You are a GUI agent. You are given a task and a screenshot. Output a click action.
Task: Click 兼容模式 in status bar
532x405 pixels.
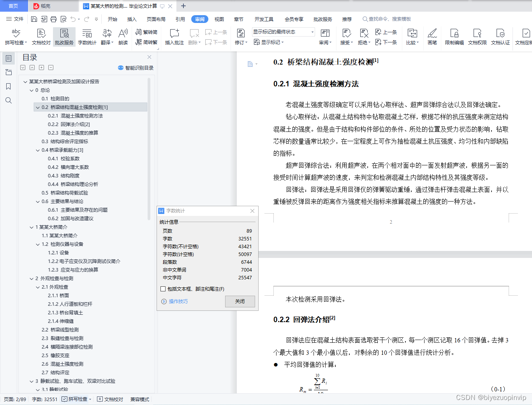point(140,399)
